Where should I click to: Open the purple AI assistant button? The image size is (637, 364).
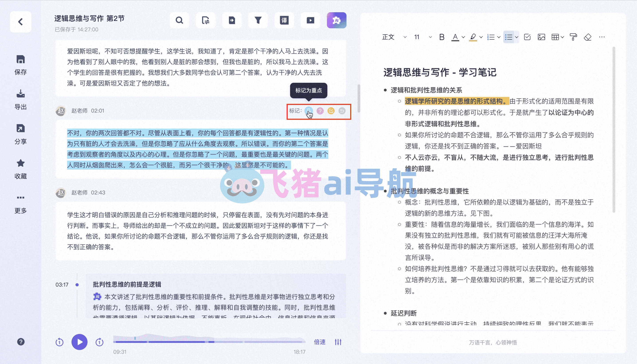337,20
